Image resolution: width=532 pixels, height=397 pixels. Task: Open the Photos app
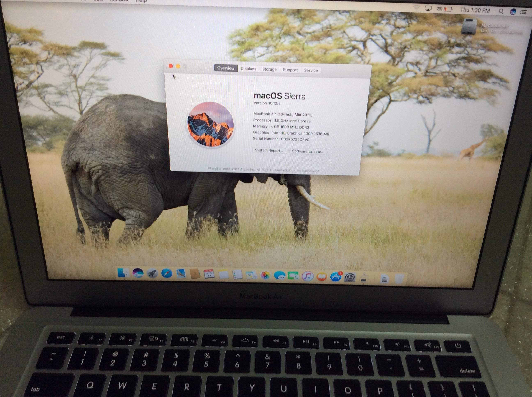click(x=265, y=276)
